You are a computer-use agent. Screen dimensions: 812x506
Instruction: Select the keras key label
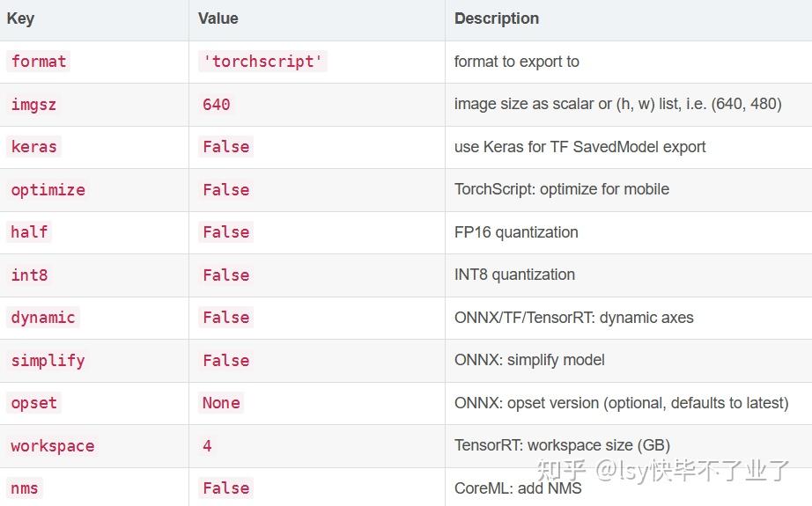33,147
